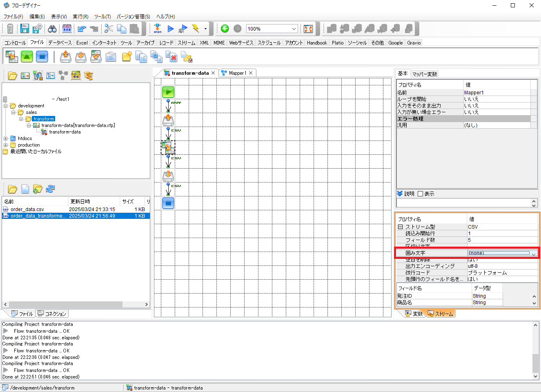Screen dimensions: 541x392
Task: Toggle the 表示 checkbox beside 説明
Action: coord(420,194)
